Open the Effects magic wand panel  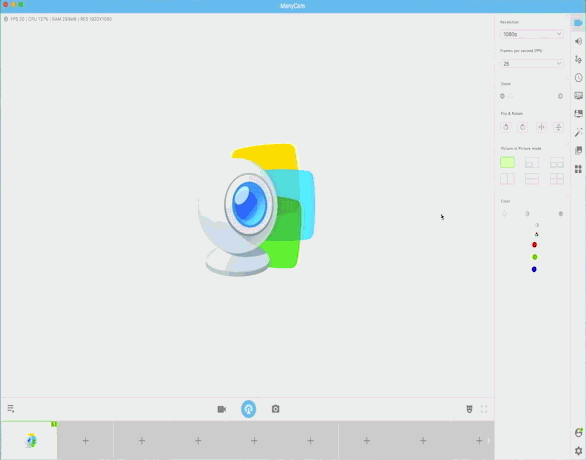point(578,132)
